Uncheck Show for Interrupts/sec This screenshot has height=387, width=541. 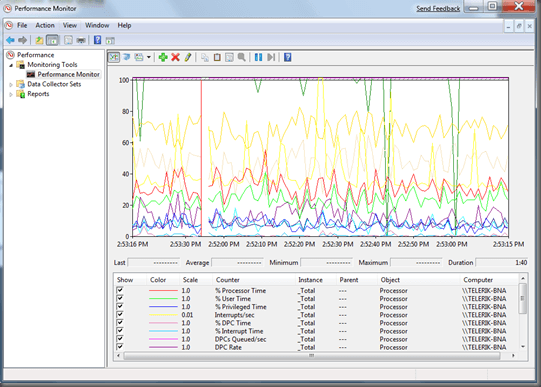click(x=120, y=314)
